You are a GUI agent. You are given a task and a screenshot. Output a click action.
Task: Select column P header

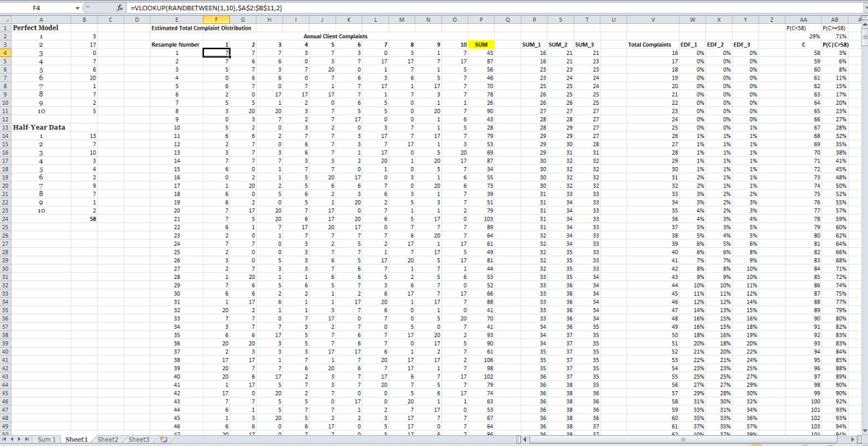pyautogui.click(x=481, y=20)
